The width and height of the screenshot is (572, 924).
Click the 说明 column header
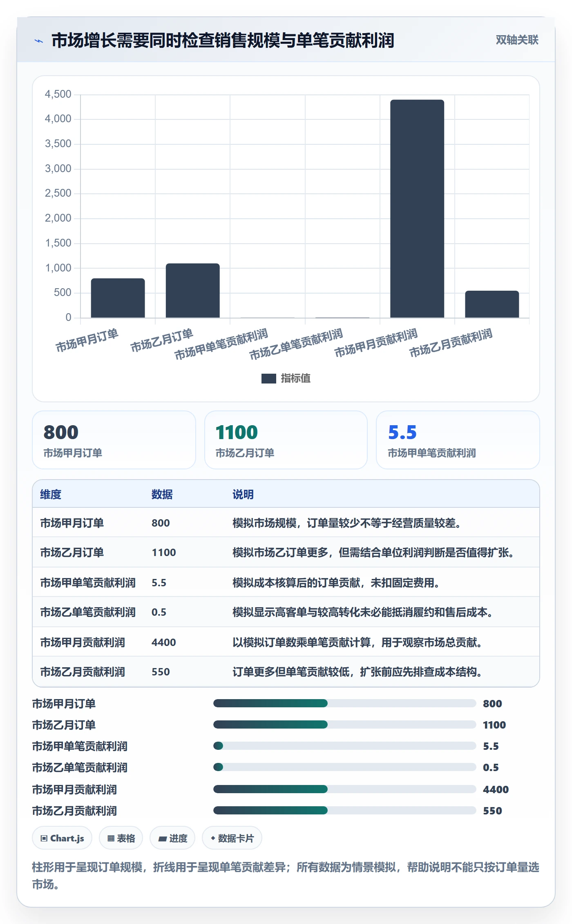click(x=243, y=494)
